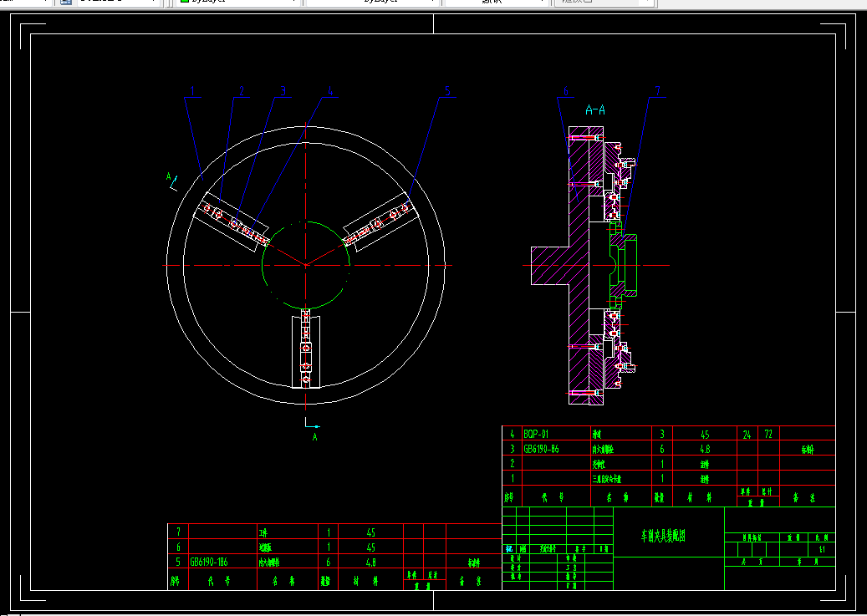The image size is (867, 616).
Task: Click the section marker A below the wheel
Action: (x=314, y=437)
